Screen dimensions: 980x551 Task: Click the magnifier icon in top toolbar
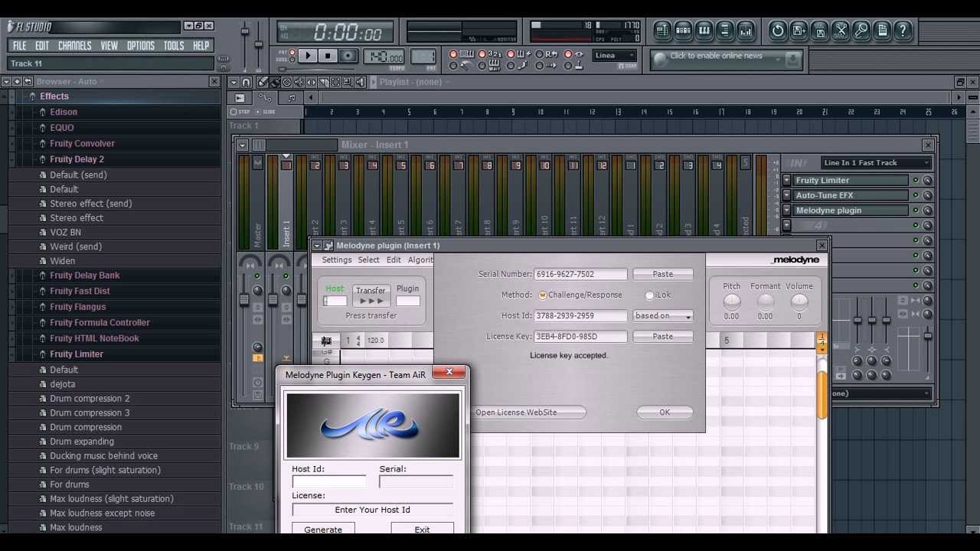pyautogui.click(x=861, y=31)
